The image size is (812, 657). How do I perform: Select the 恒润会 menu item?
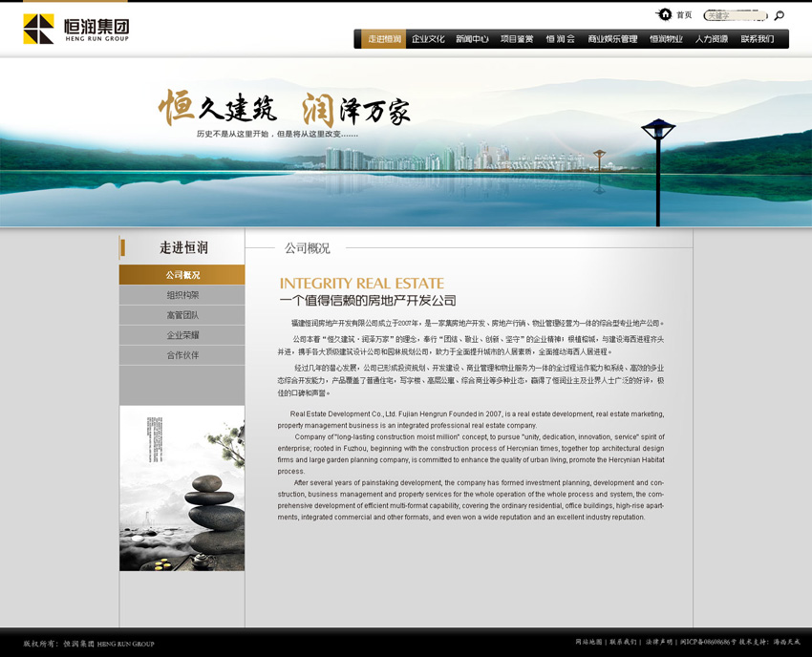[561, 39]
